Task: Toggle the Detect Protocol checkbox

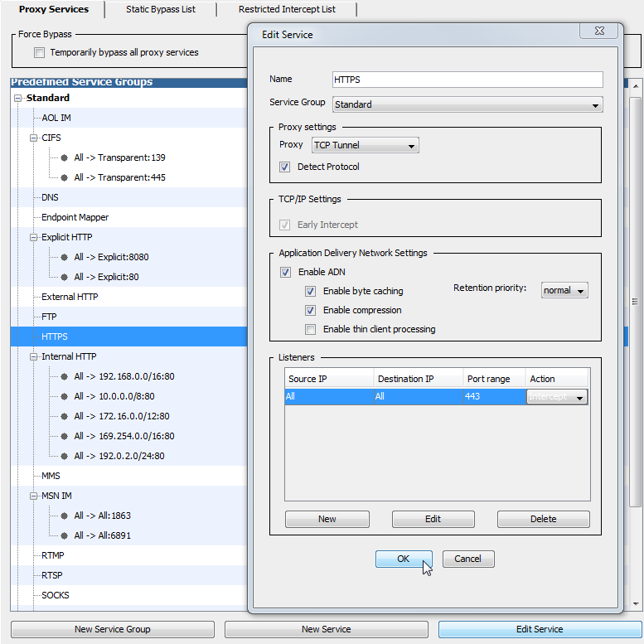Action: pos(285,167)
